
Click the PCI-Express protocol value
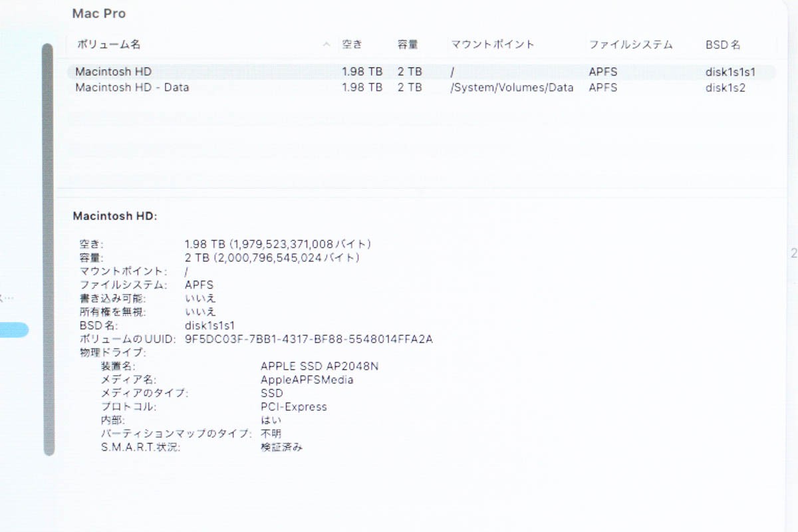click(294, 406)
